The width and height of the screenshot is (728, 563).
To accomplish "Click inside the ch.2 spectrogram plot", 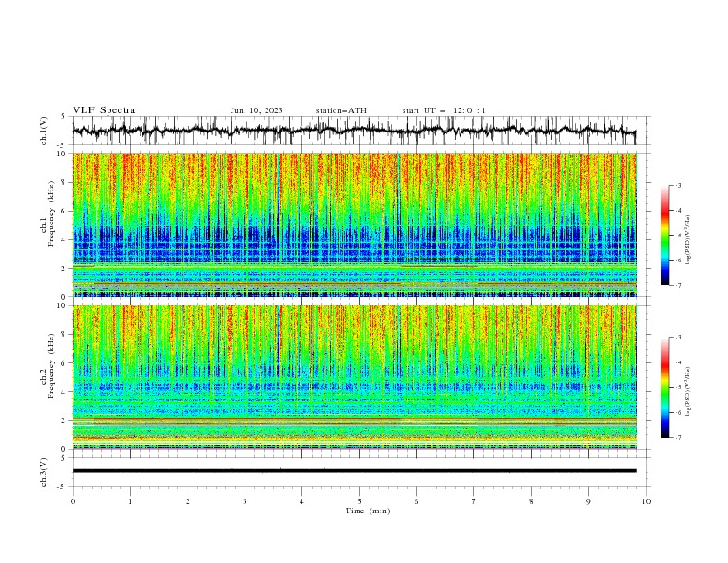I will point(355,377).
